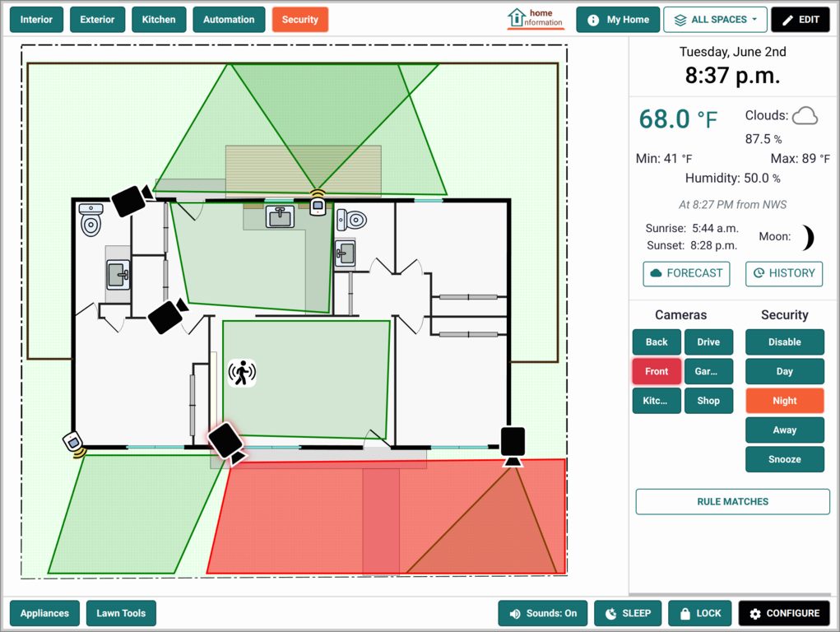Show the Shop camera

point(708,401)
